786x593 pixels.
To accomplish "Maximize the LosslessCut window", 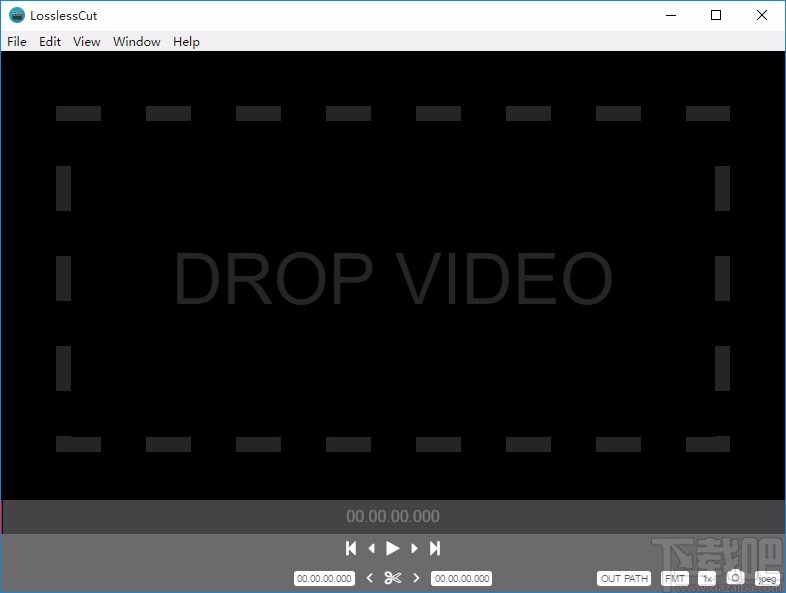I will click(716, 15).
